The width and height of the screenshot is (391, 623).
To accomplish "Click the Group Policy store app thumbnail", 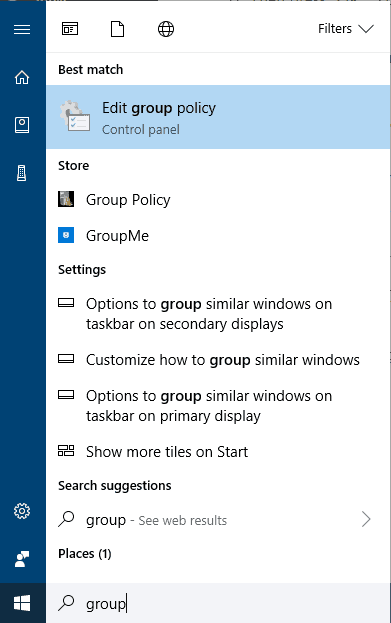I will (66, 199).
